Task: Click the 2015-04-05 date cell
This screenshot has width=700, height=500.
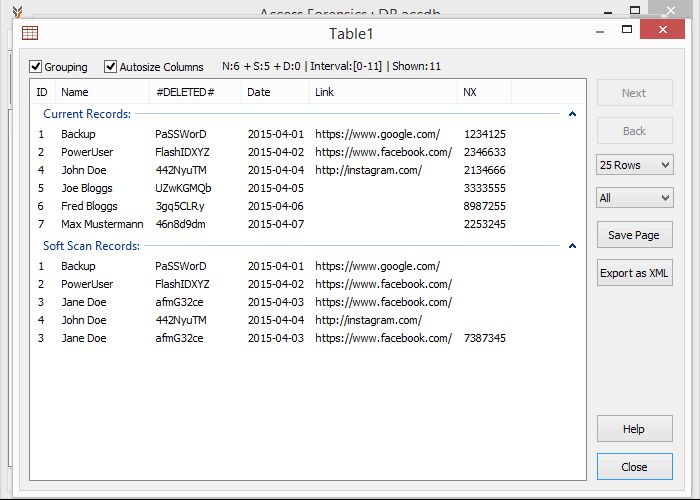Action: [x=275, y=188]
